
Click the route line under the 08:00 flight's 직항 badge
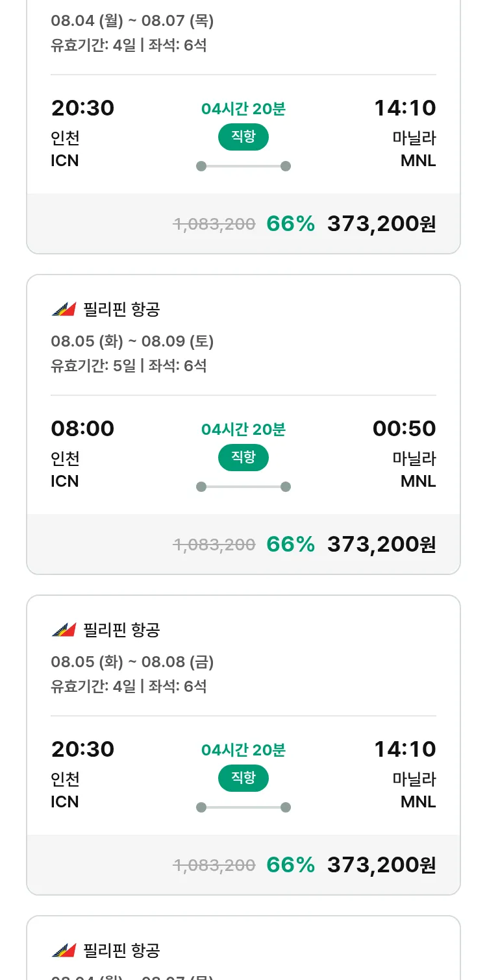[243, 487]
